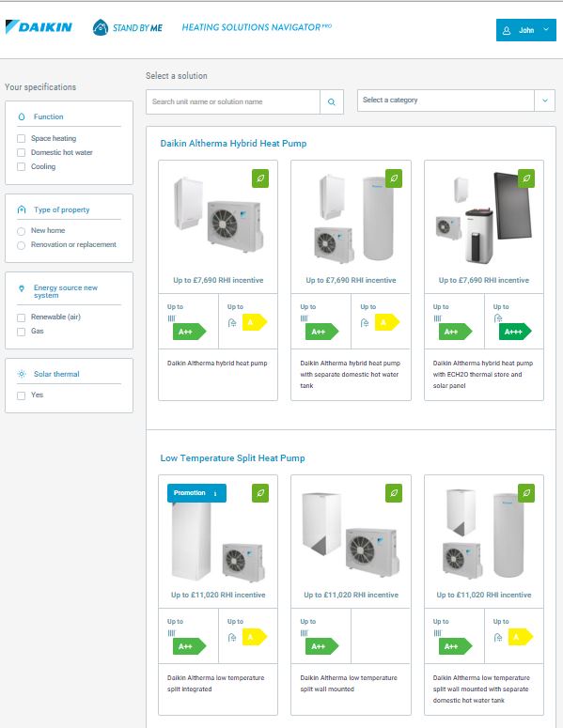Image resolution: width=563 pixels, height=728 pixels.
Task: Click leaf badge on hybrid with separate tank card
Action: pyautogui.click(x=394, y=178)
